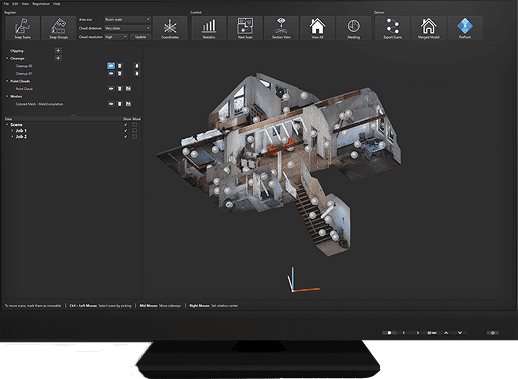Screen dimensions: 518x379
Task: Click the coordinate axes gizmo in the viewport
Action: click(303, 280)
